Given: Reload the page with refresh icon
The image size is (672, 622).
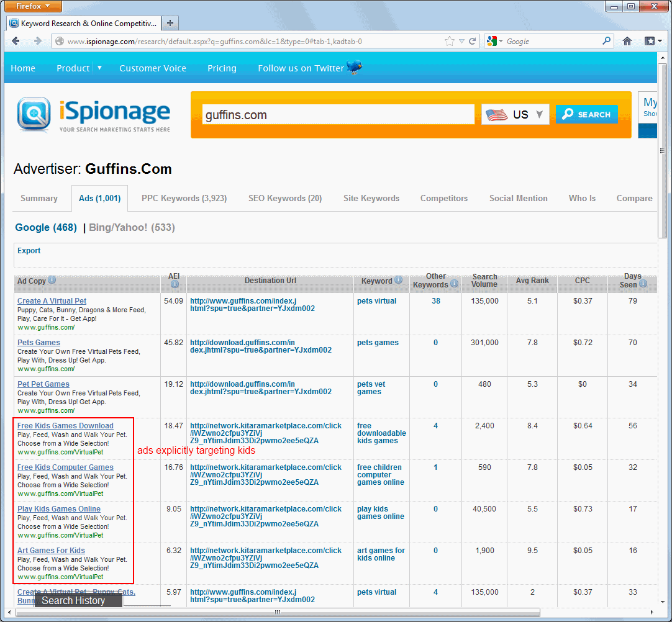Looking at the screenshot, I should pyautogui.click(x=472, y=41).
